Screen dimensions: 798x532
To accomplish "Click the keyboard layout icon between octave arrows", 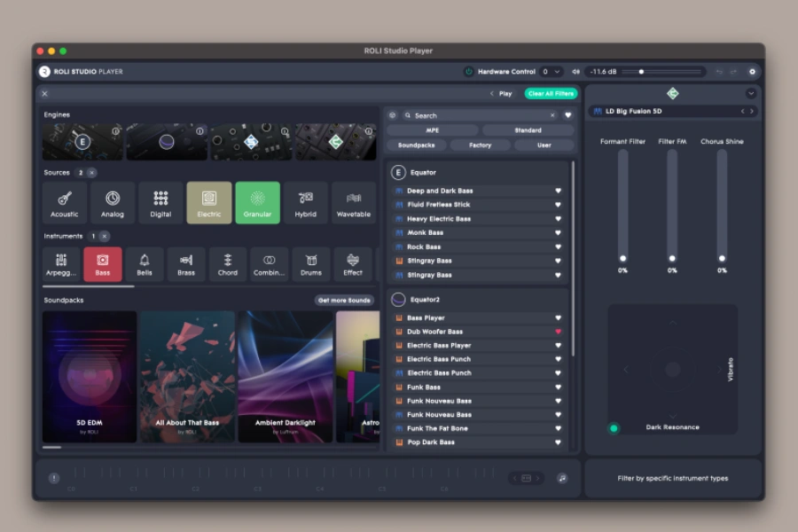I will click(x=526, y=478).
